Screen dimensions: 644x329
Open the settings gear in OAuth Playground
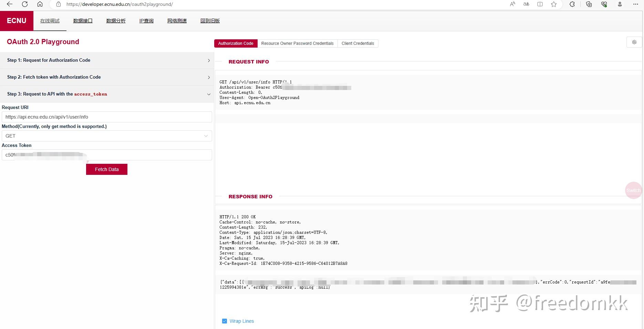tap(634, 42)
